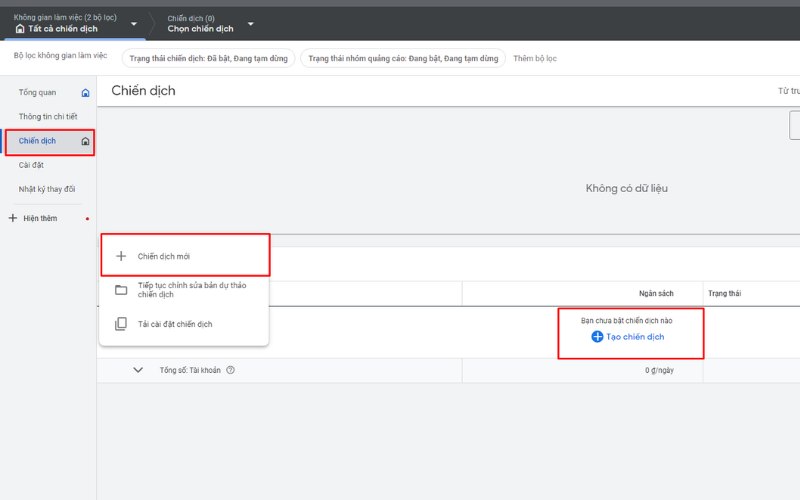Open the Chọn chiến dịch dropdown
This screenshot has height=500, width=800.
click(250, 24)
